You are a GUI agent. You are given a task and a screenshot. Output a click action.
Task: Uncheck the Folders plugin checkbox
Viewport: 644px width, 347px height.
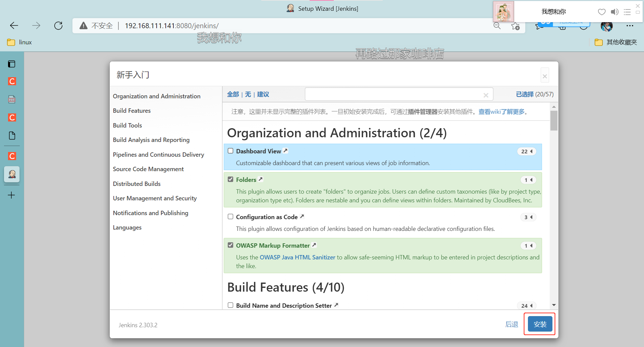(x=230, y=180)
